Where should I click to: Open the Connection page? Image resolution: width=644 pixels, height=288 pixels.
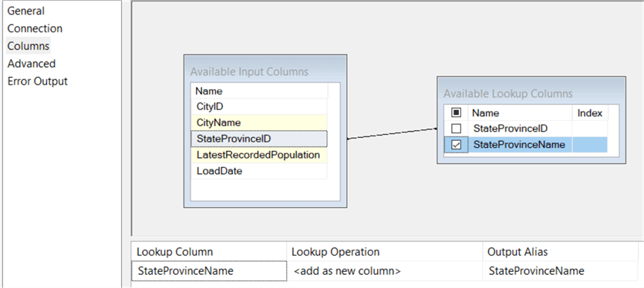click(35, 28)
